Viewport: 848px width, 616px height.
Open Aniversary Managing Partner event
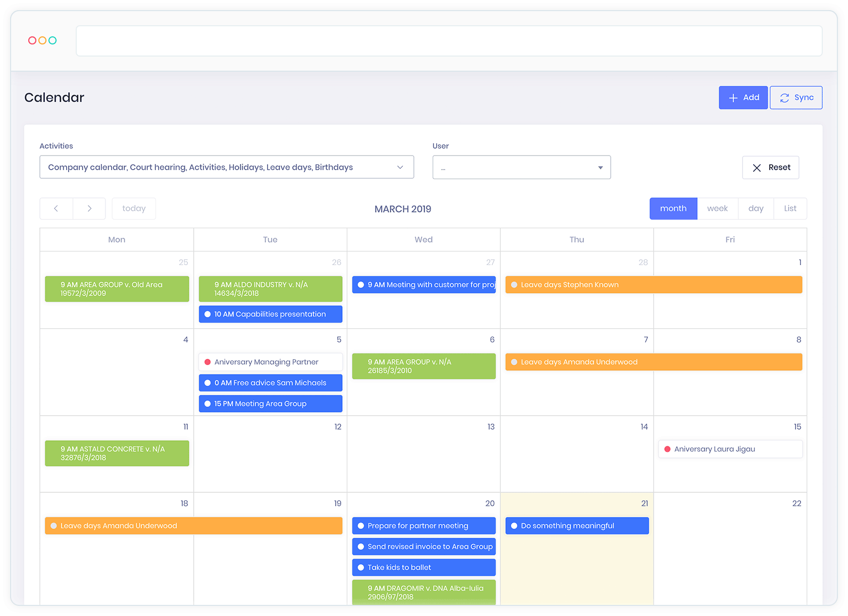(x=271, y=362)
